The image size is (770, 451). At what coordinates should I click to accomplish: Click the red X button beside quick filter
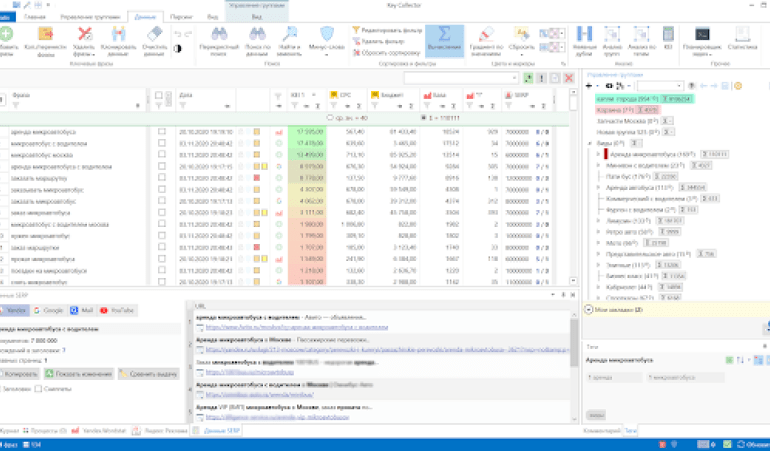click(x=569, y=78)
